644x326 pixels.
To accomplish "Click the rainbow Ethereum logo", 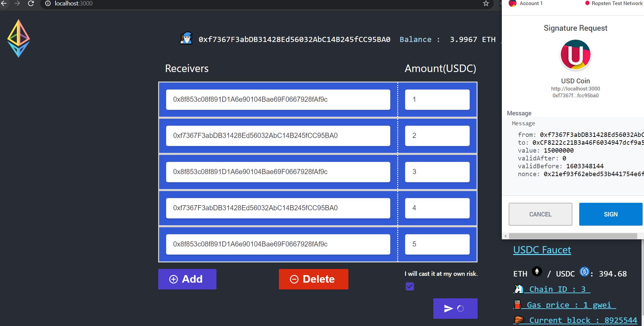I will 18,38.
